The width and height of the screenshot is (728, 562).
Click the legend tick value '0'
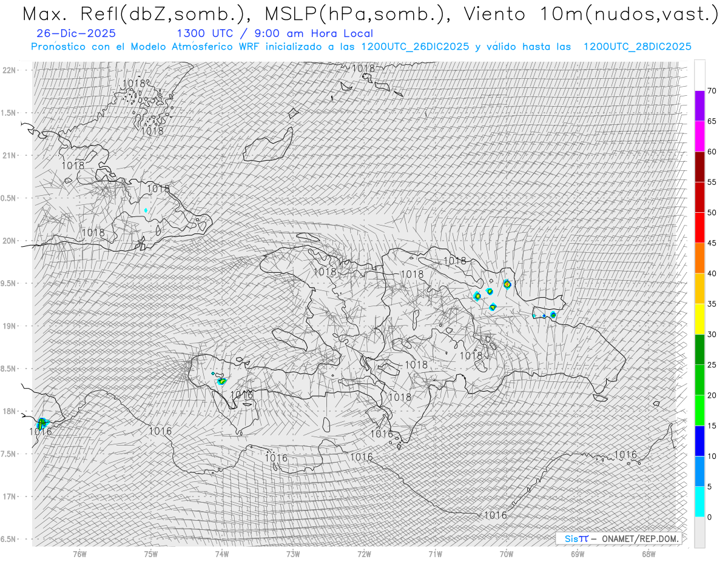pos(709,517)
